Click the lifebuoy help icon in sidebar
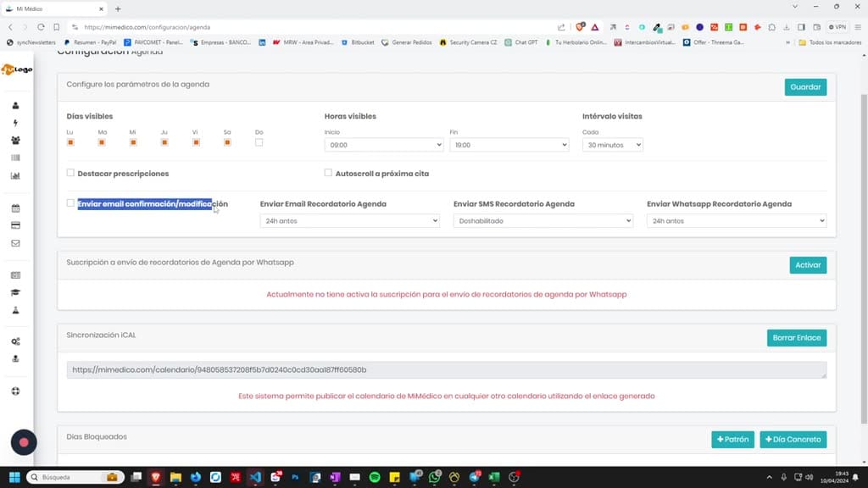 tap(15, 391)
